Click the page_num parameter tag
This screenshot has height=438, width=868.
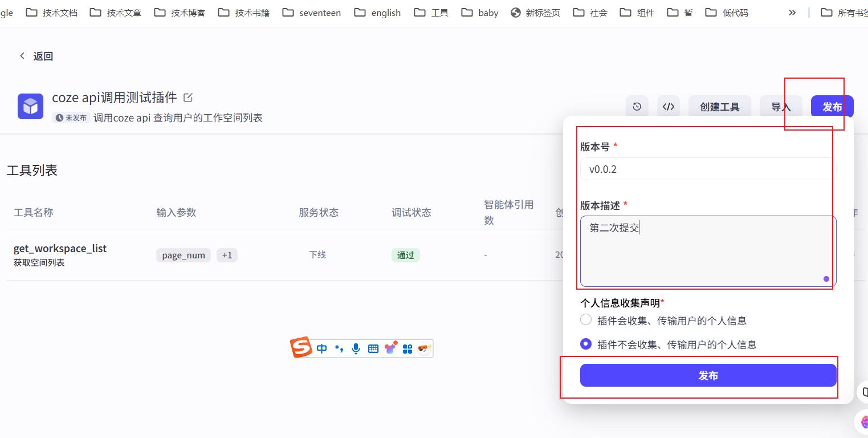click(184, 255)
